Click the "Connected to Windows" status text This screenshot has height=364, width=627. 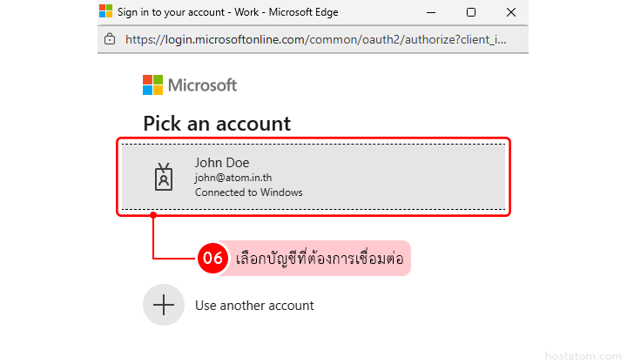click(x=248, y=192)
